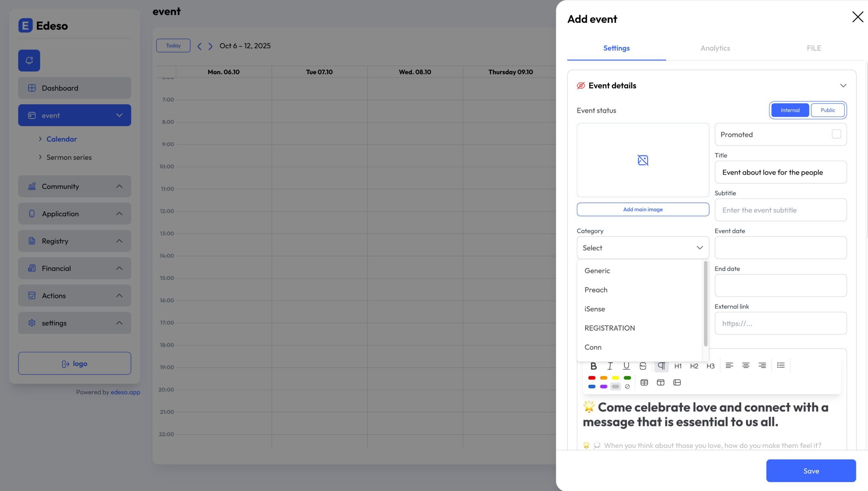Apply strikethrough formatting
The height and width of the screenshot is (491, 868).
click(642, 366)
